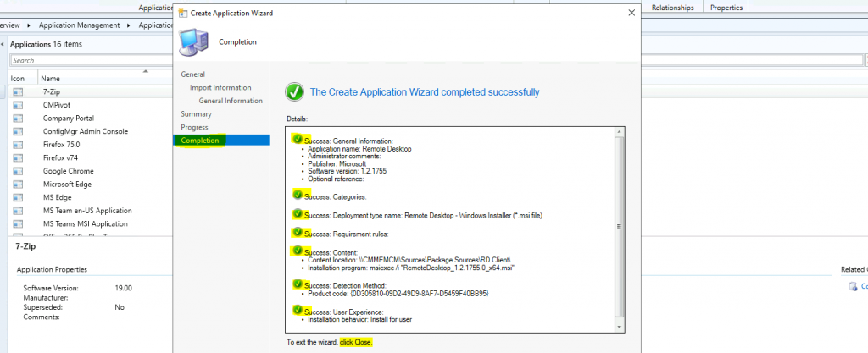Select the General wizard step
This screenshot has width=868, height=353.
(x=192, y=74)
